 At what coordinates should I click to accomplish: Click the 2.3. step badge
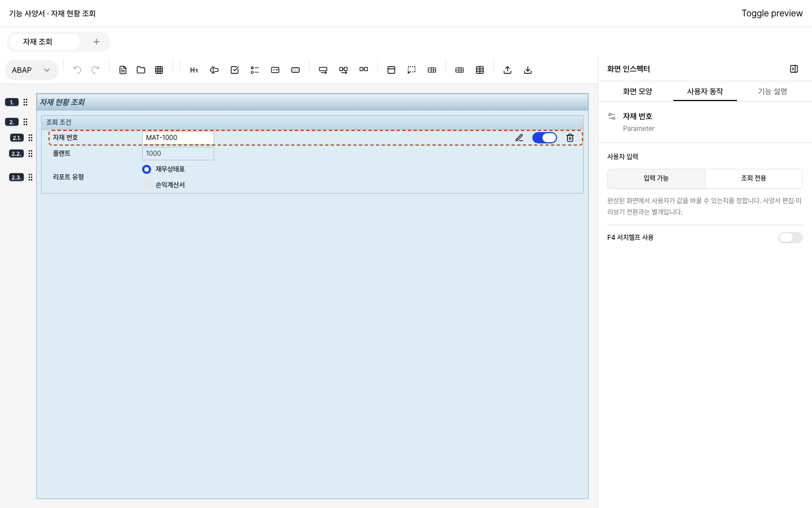pyautogui.click(x=16, y=177)
